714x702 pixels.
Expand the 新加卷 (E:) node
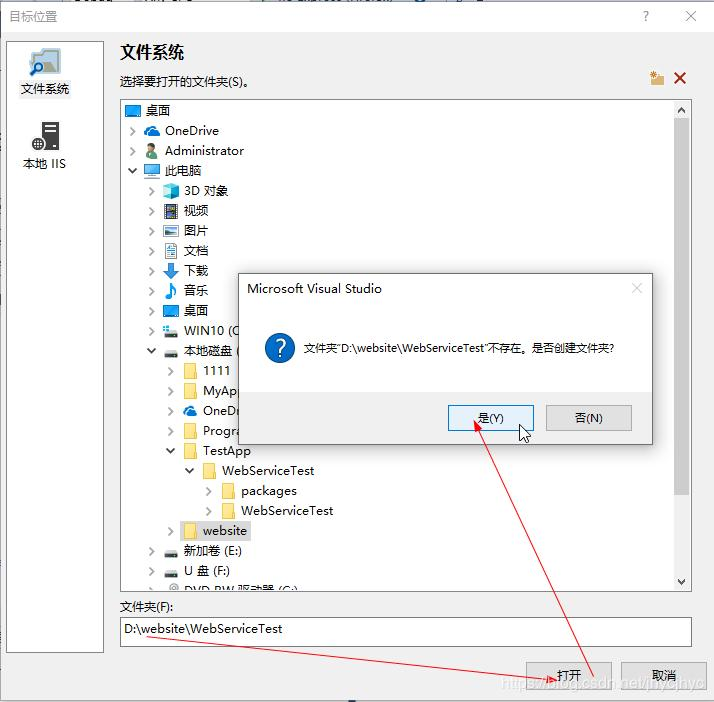click(152, 551)
